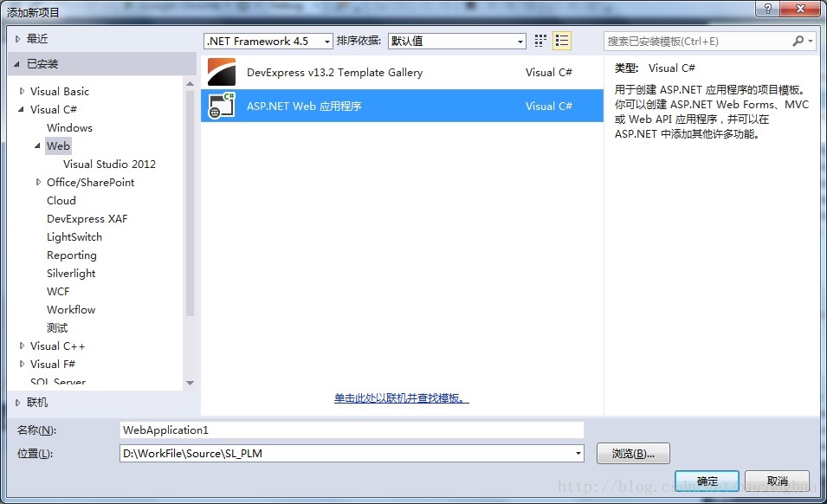Select the 联机 header label
The image size is (827, 504).
pyautogui.click(x=37, y=403)
